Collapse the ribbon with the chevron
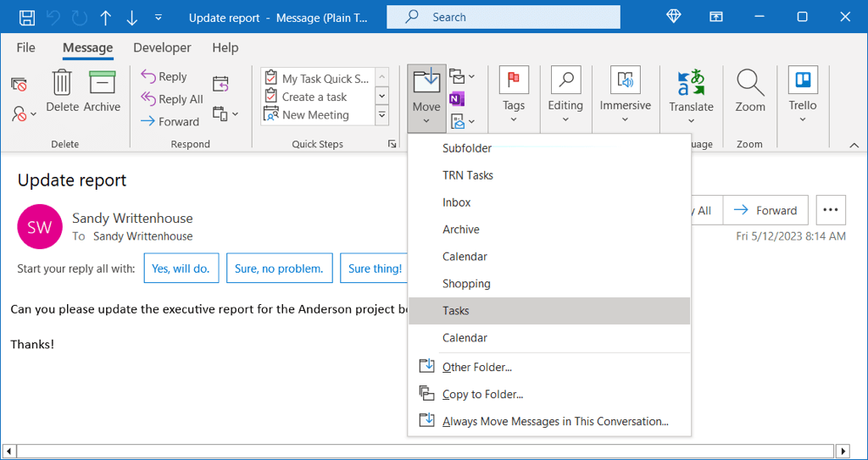The height and width of the screenshot is (460, 868). click(x=854, y=146)
